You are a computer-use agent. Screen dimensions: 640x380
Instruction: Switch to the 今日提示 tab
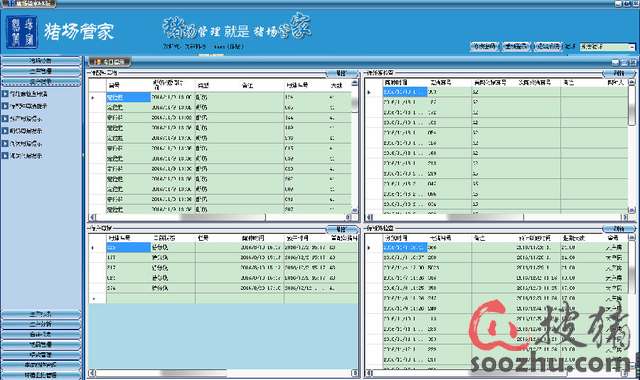click(x=109, y=62)
